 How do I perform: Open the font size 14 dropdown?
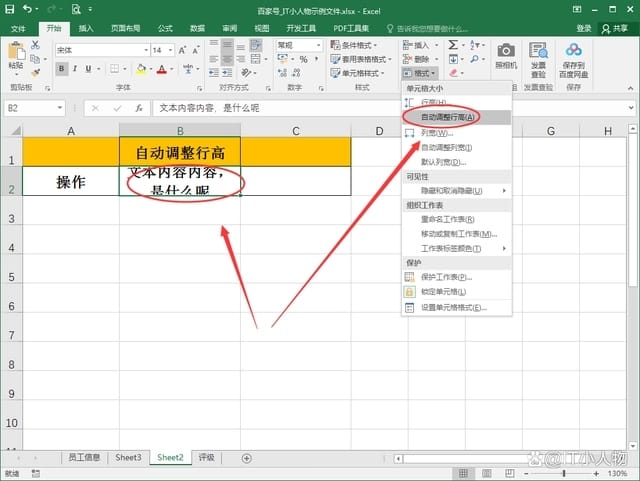(x=171, y=50)
